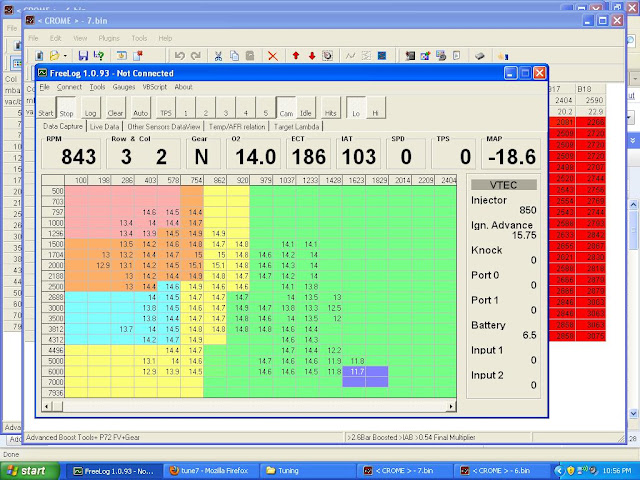
Task: Open the Connect menu in FreeLog
Action: [x=70, y=87]
